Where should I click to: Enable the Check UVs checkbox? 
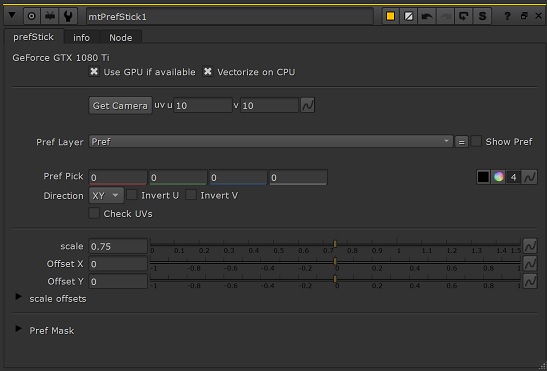click(x=94, y=213)
